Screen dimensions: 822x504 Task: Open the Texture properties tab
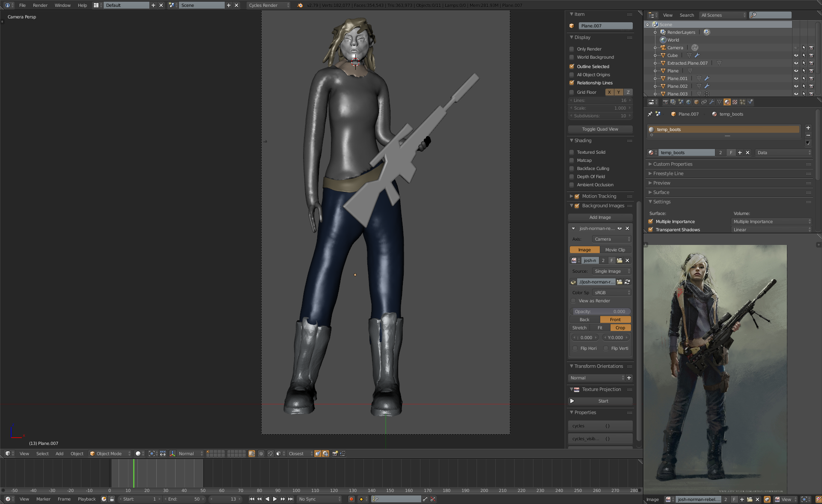(x=735, y=102)
